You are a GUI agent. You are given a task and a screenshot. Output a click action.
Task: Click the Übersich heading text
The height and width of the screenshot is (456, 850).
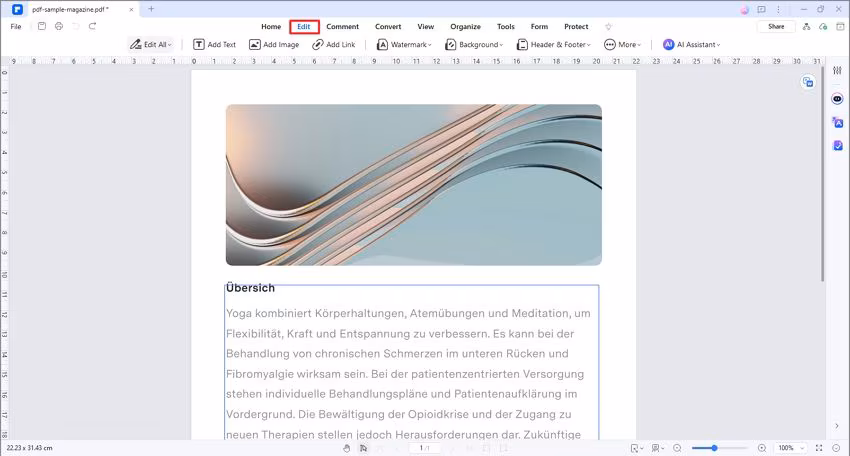(250, 288)
